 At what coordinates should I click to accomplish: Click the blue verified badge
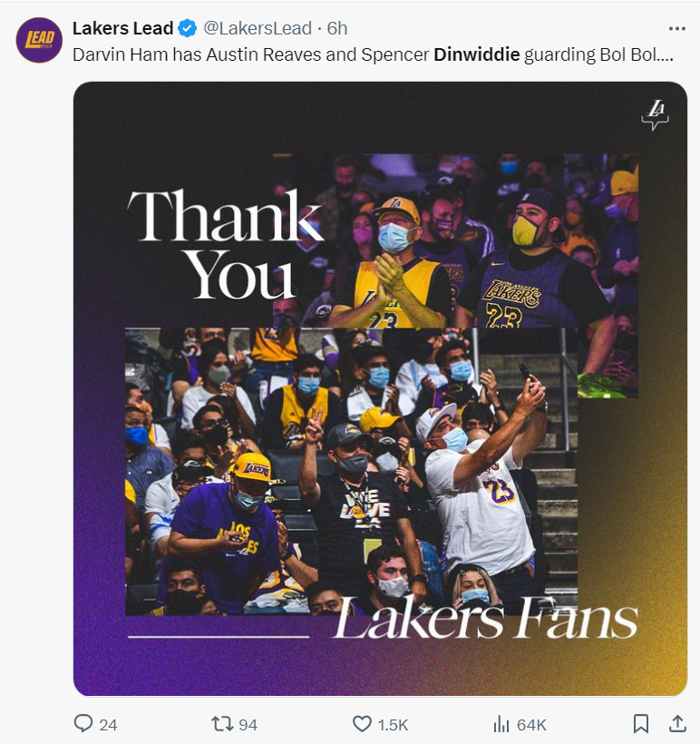coord(188,28)
